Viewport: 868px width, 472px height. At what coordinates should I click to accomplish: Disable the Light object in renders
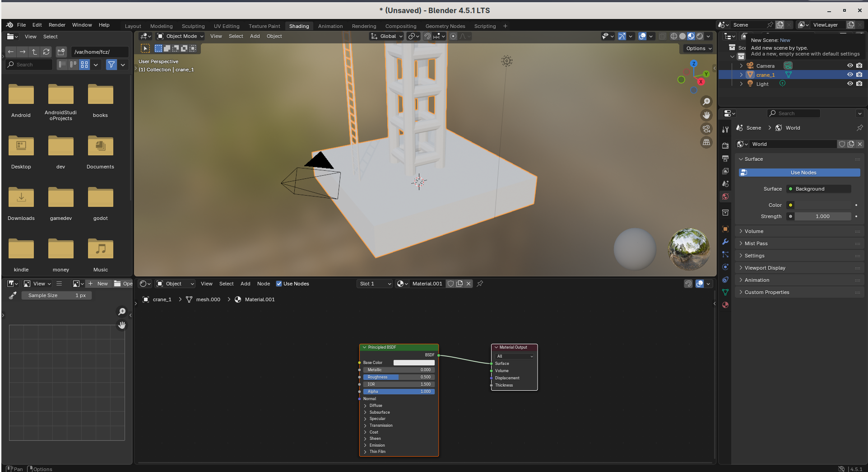pos(859,84)
